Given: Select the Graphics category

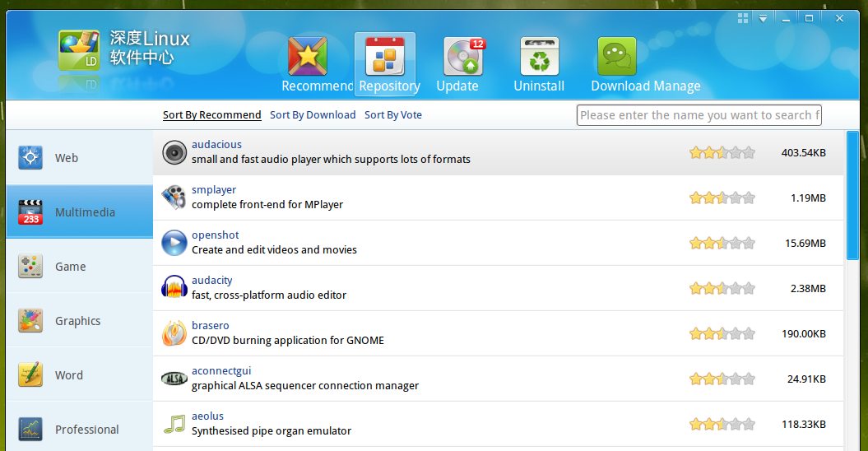Looking at the screenshot, I should click(x=79, y=320).
